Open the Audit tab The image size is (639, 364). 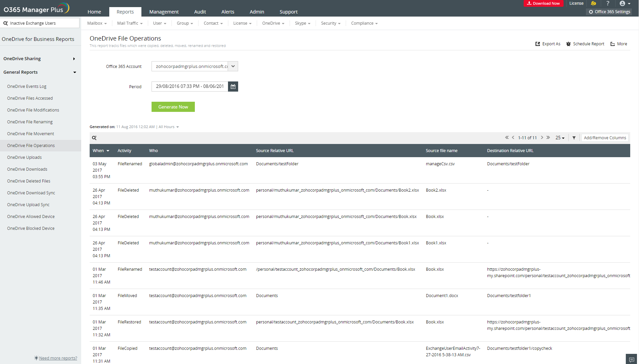[x=200, y=12]
